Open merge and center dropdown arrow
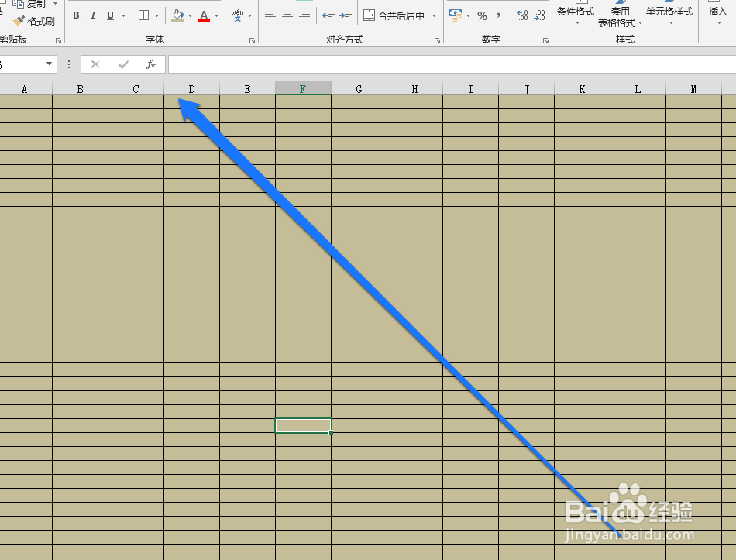This screenshot has width=736, height=560. (434, 15)
